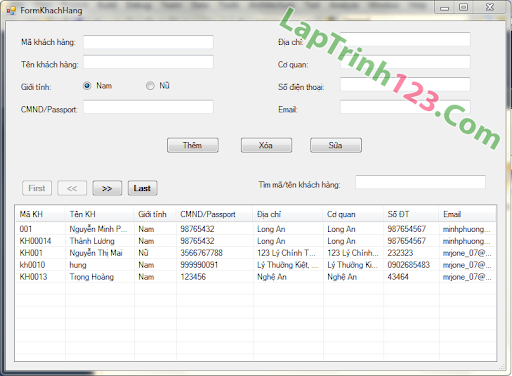The height and width of the screenshot is (376, 512).
Task: Select the Nguyễn Thị Mai row
Action: click(255, 253)
